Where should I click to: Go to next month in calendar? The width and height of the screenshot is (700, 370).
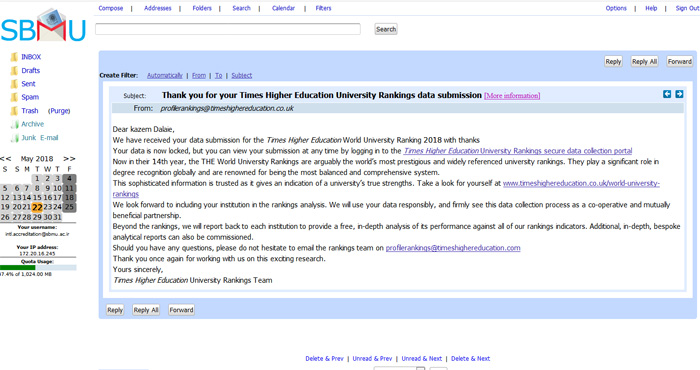tap(69, 158)
